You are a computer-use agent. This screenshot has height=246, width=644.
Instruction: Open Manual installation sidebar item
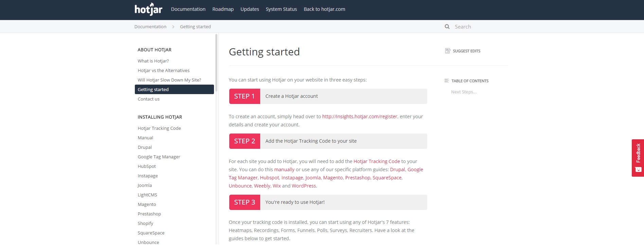tap(145, 138)
